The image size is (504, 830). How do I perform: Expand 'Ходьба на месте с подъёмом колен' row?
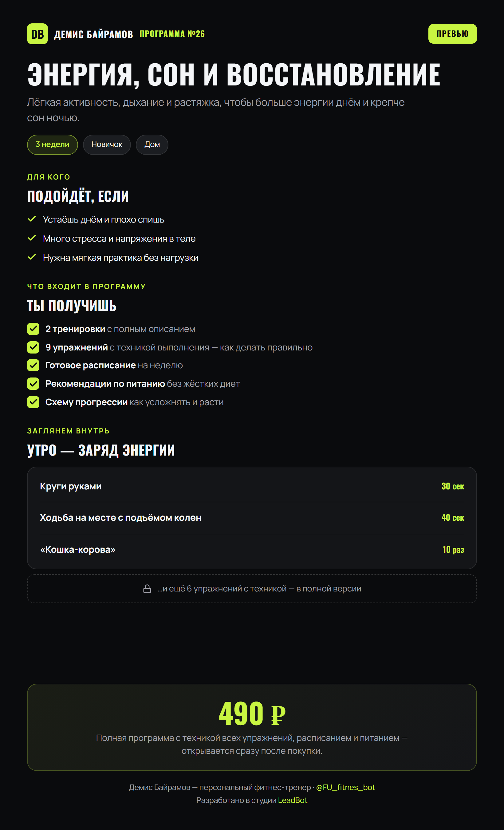coord(252,518)
